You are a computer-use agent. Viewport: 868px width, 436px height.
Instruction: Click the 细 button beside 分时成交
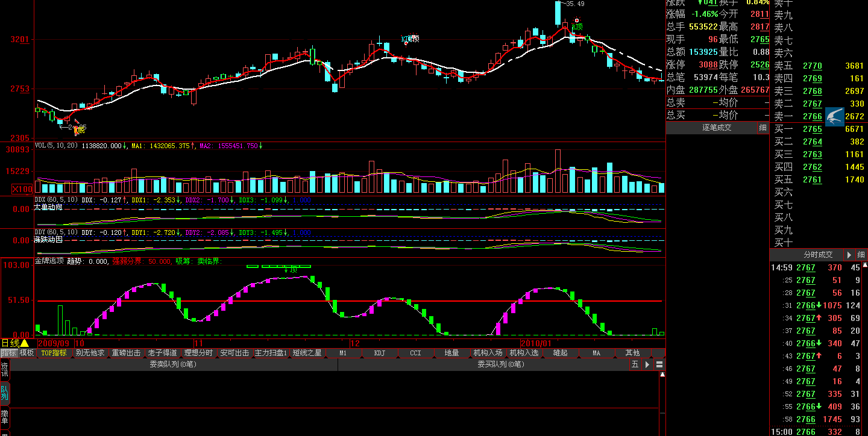pyautogui.click(x=861, y=255)
